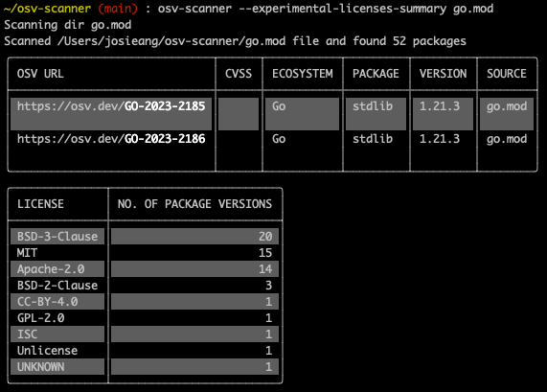This screenshot has height=392, width=547.
Task: Select the MIT license row
Action: pyautogui.click(x=145, y=253)
